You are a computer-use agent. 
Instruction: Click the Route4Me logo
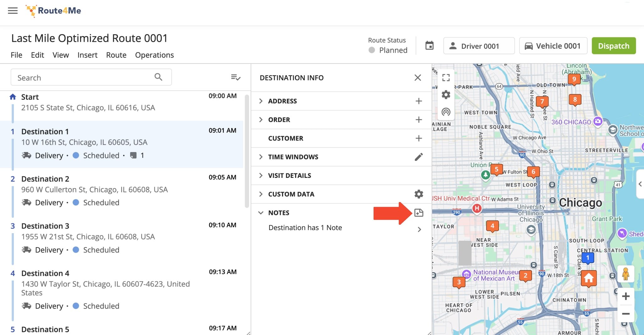[53, 11]
